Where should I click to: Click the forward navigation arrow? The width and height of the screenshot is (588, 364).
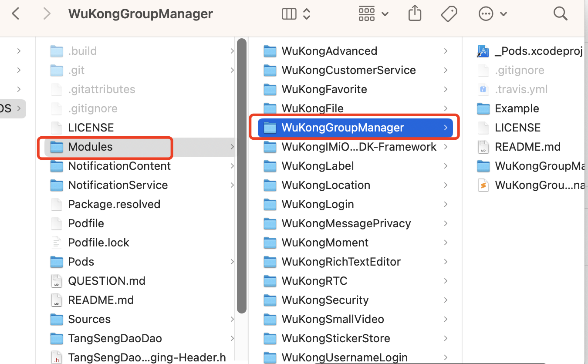[x=47, y=14]
